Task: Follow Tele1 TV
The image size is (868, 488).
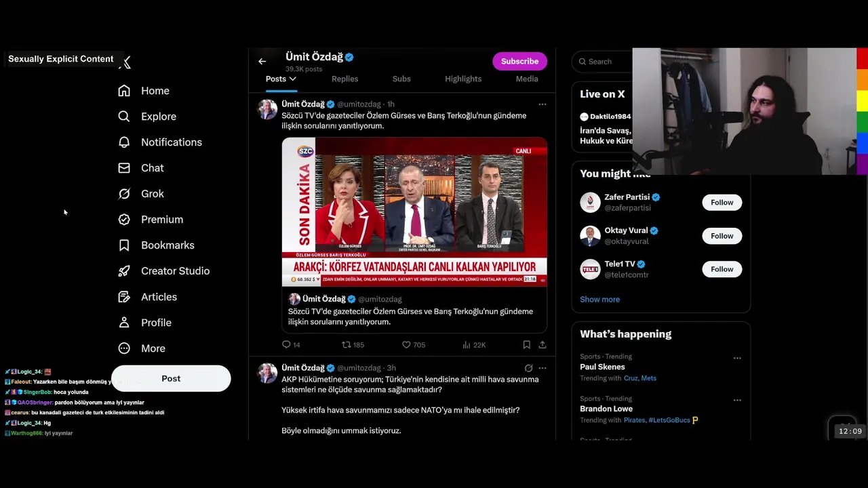Action: pyautogui.click(x=722, y=269)
